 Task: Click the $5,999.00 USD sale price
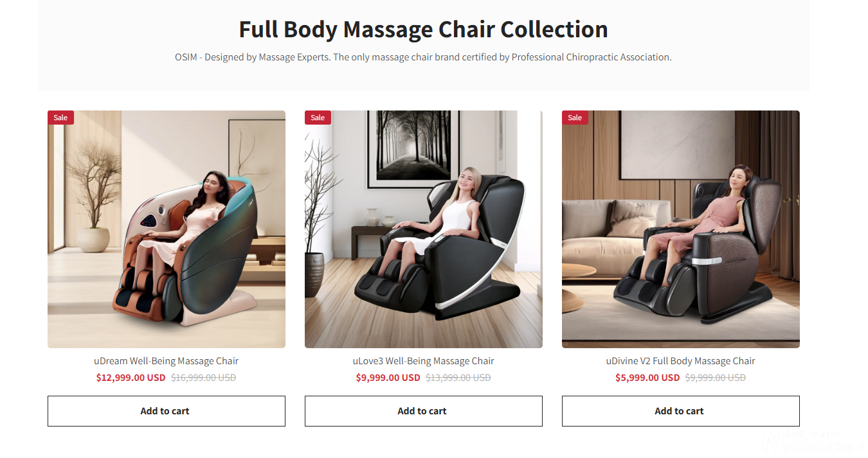647,378
